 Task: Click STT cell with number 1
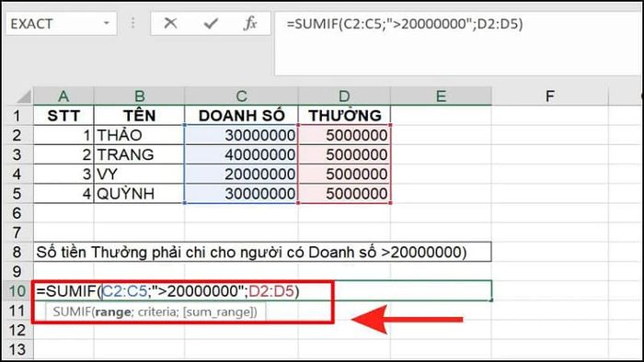pos(63,135)
